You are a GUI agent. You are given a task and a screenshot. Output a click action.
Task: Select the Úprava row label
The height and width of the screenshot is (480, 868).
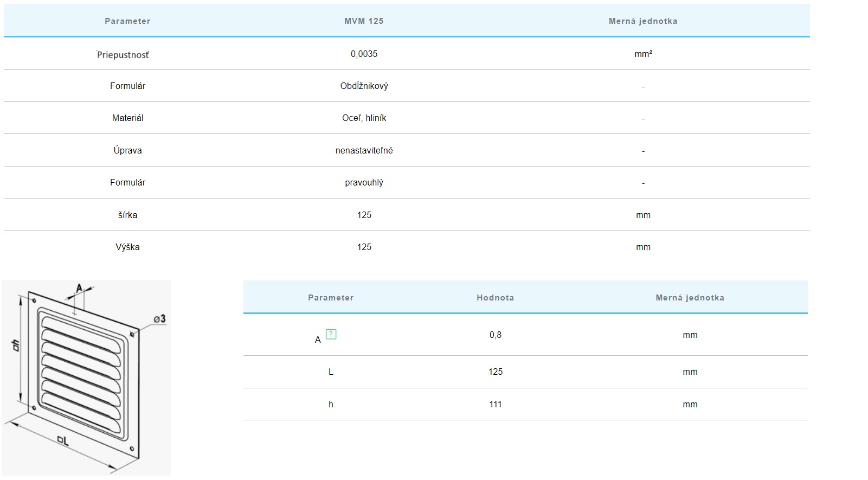click(x=127, y=150)
